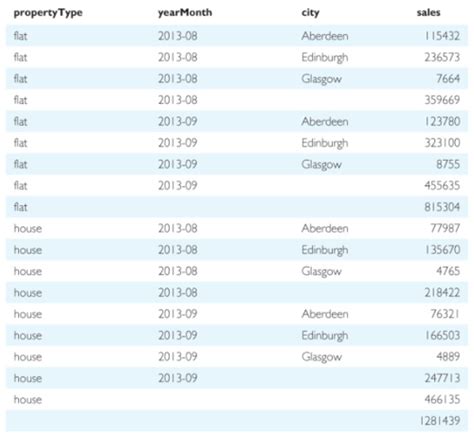Click the propertyType column header
Image resolution: width=474 pixels, height=437 pixels.
pyautogui.click(x=48, y=13)
